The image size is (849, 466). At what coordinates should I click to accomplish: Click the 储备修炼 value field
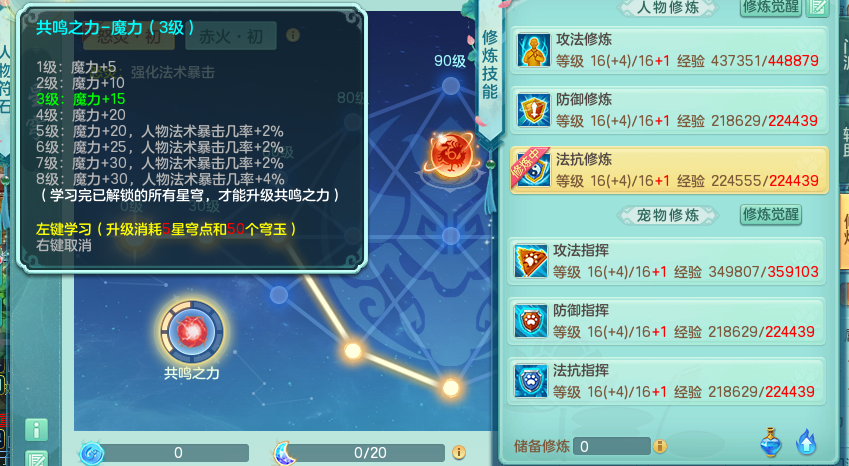point(612,447)
